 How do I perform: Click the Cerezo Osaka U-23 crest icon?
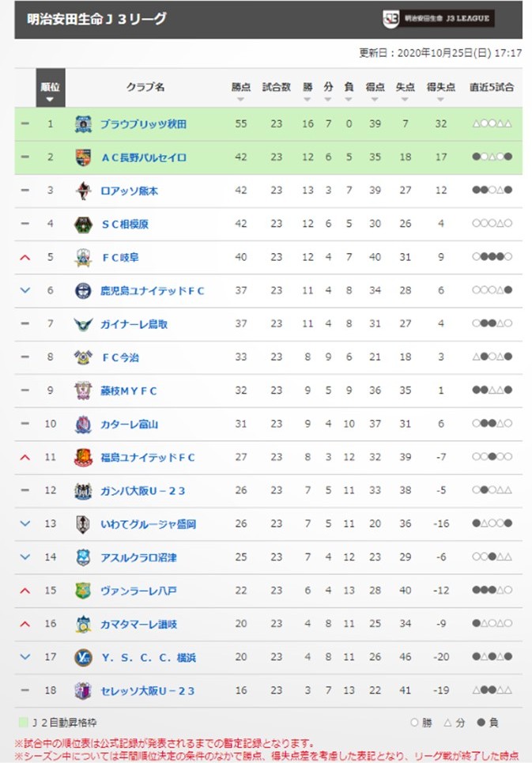click(83, 690)
